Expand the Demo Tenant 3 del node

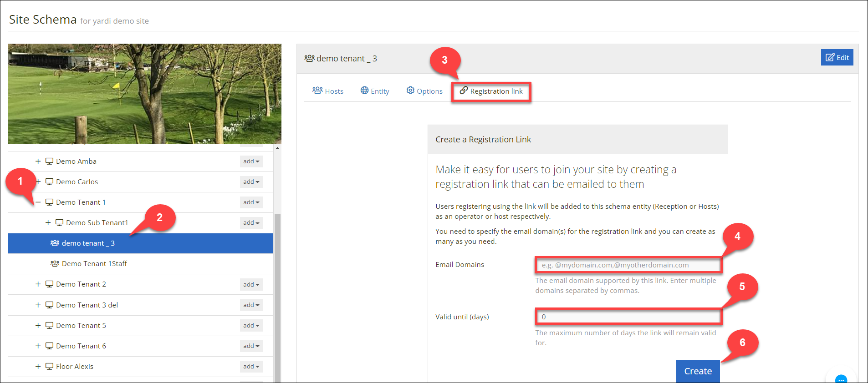tap(38, 305)
